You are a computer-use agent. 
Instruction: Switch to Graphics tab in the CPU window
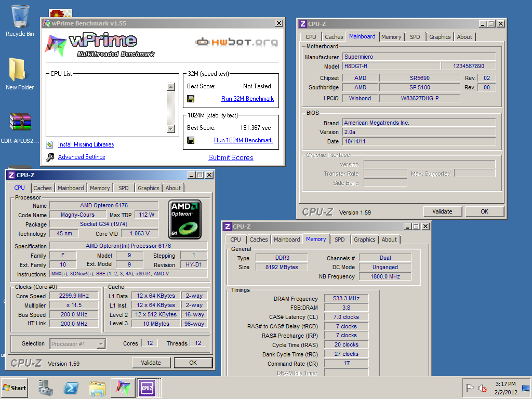[148, 188]
